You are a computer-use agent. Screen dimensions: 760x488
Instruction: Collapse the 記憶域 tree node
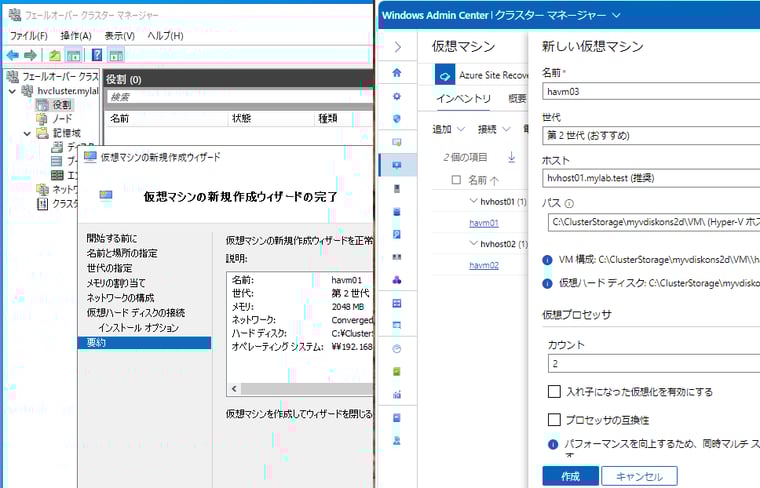[x=27, y=133]
